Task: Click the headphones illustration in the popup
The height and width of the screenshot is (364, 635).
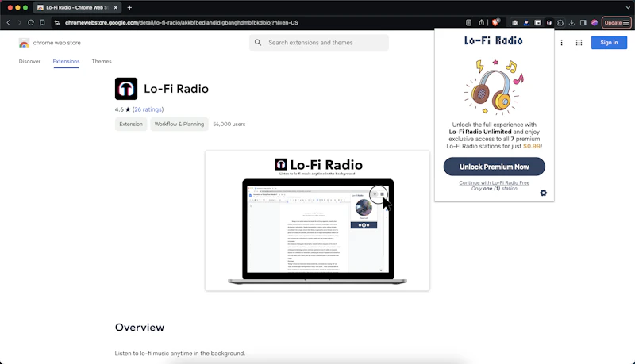Action: coord(494,86)
